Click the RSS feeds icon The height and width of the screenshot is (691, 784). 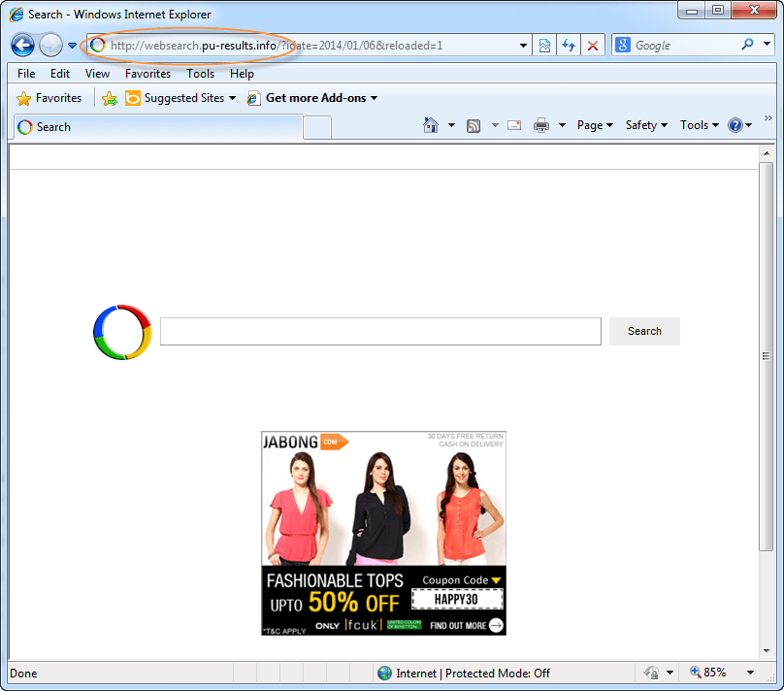coord(473,125)
